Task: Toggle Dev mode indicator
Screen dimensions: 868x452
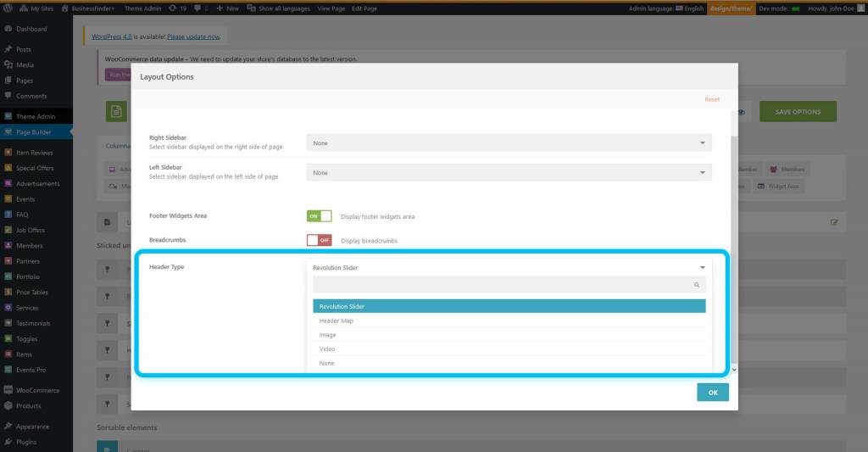Action: pos(780,8)
